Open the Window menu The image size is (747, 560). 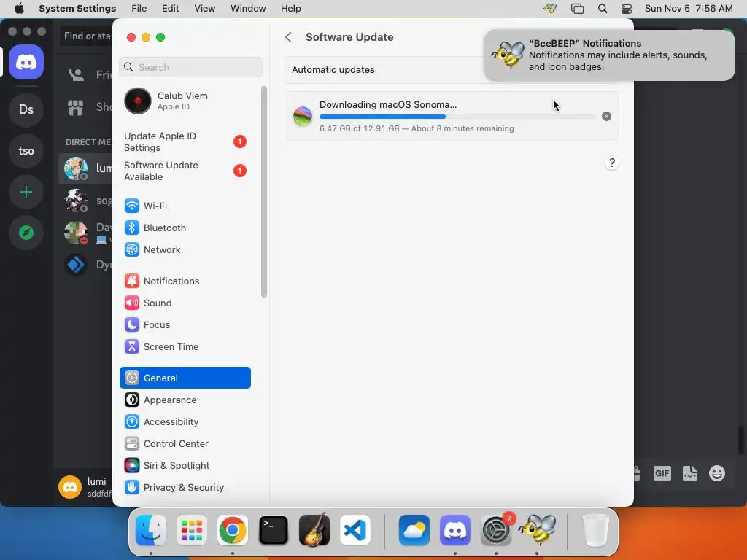click(x=248, y=9)
